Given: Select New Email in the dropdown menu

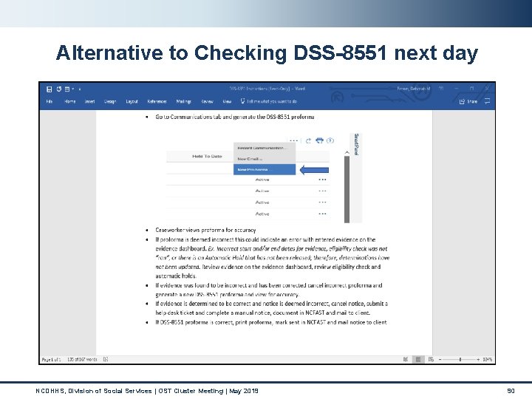Looking at the screenshot, I should pos(265,159).
